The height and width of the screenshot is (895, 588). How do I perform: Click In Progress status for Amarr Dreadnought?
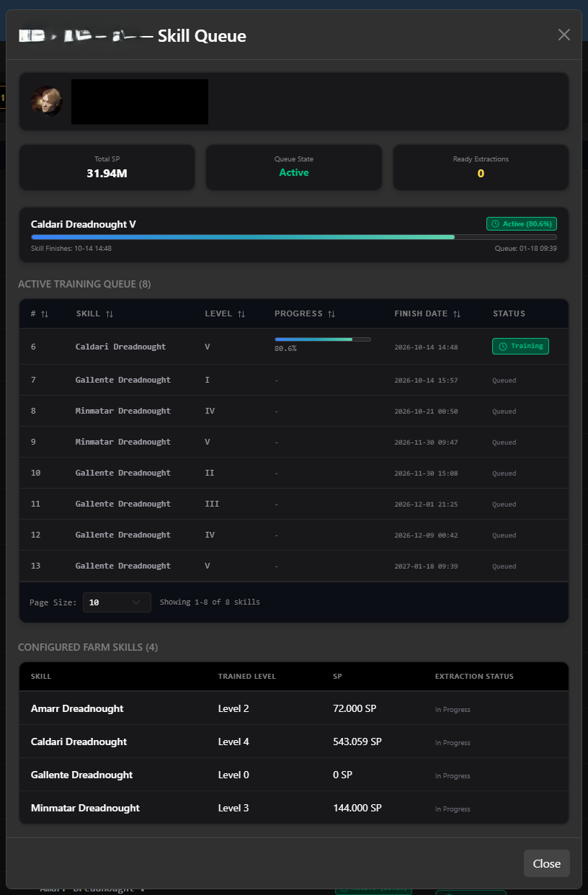453,710
